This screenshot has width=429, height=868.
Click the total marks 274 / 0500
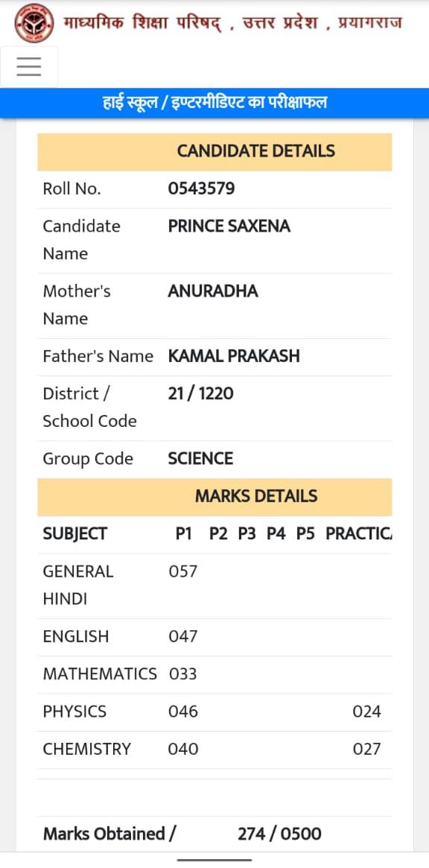tap(279, 834)
